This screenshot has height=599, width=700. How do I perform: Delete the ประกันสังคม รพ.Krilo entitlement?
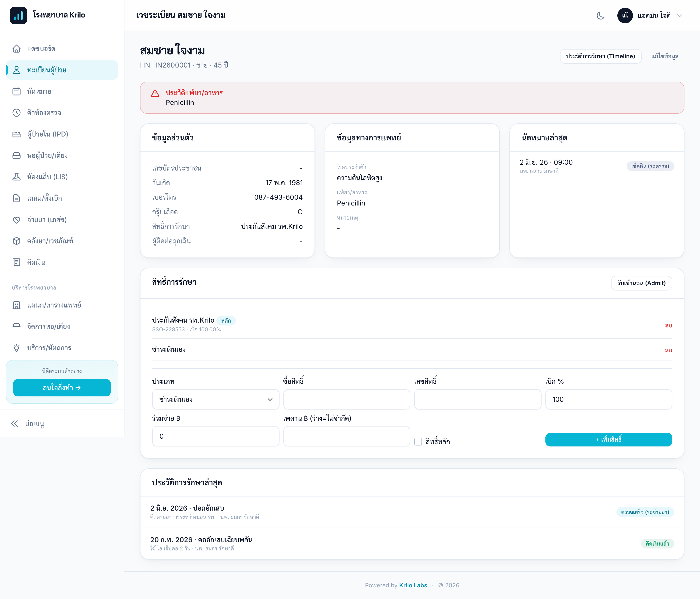pyautogui.click(x=668, y=325)
